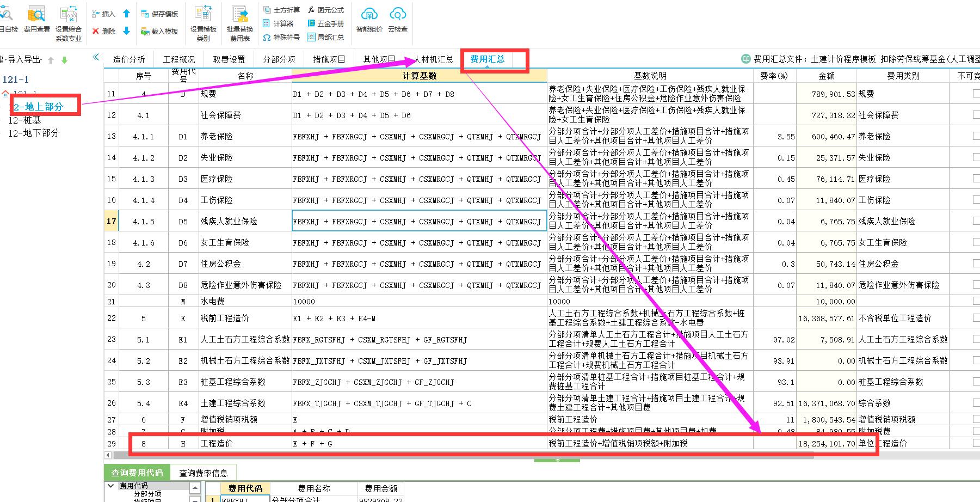Click the 费用代码 header in lower table
The image size is (980, 502).
245,488
